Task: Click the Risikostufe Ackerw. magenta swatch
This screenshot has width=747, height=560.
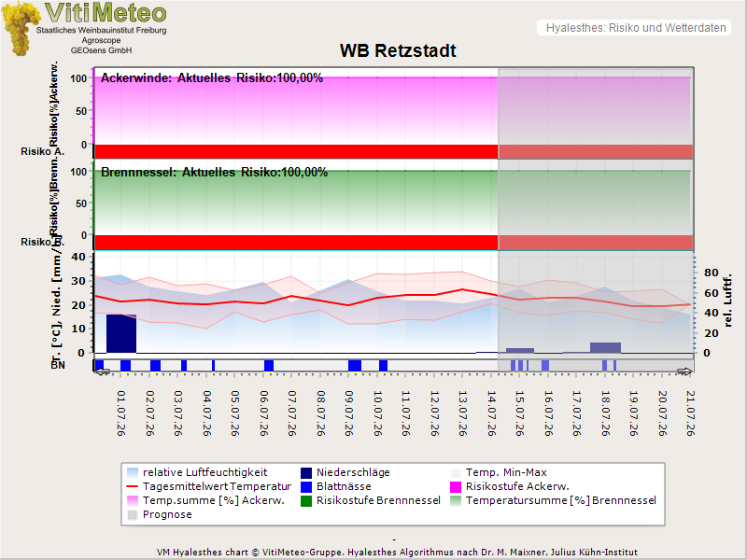Action: 456,486
